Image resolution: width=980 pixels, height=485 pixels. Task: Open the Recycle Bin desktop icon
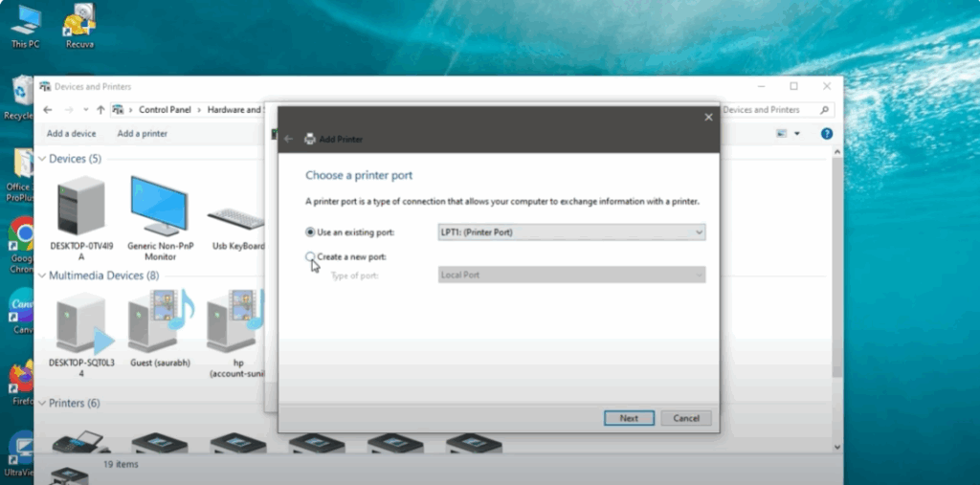(x=18, y=99)
